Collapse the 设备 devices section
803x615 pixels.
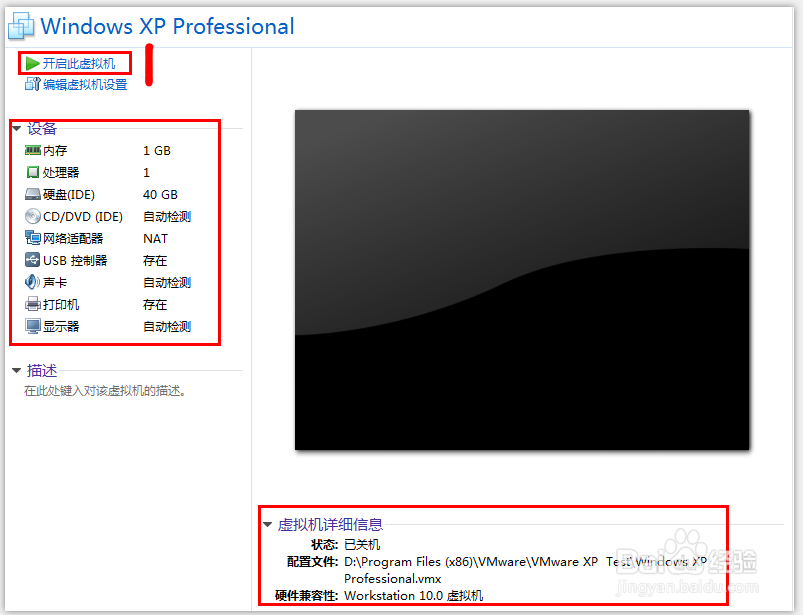[x=16, y=128]
